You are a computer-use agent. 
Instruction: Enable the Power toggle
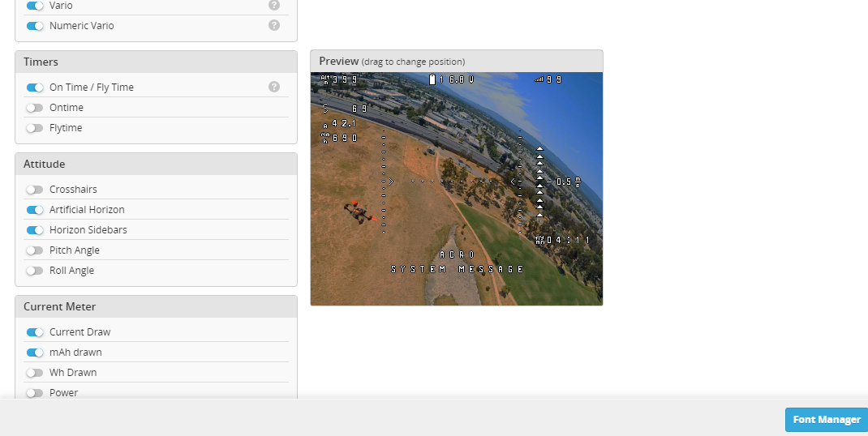click(x=35, y=393)
